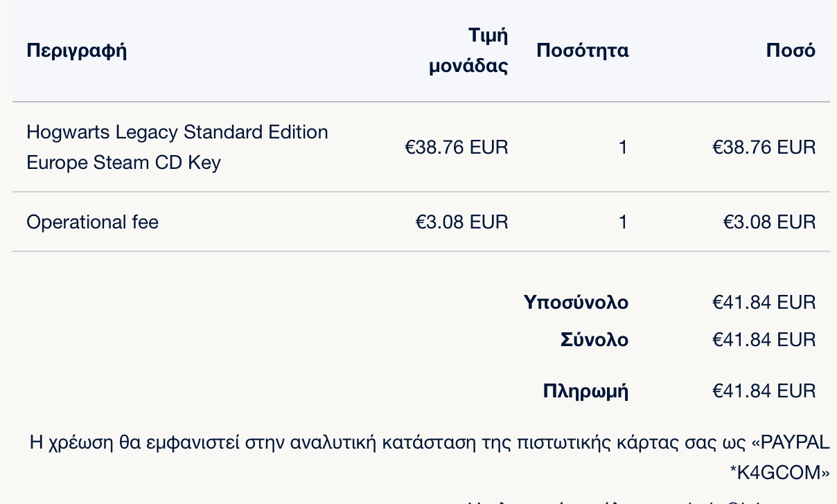
Task: Select Operational fee Ποσό amount €3.08 EUR
Action: click(769, 222)
